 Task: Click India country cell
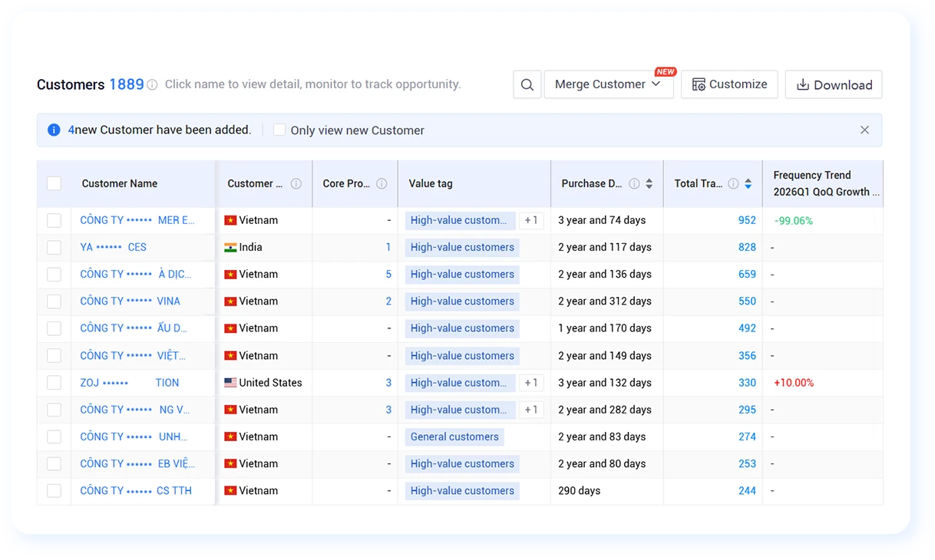point(243,247)
